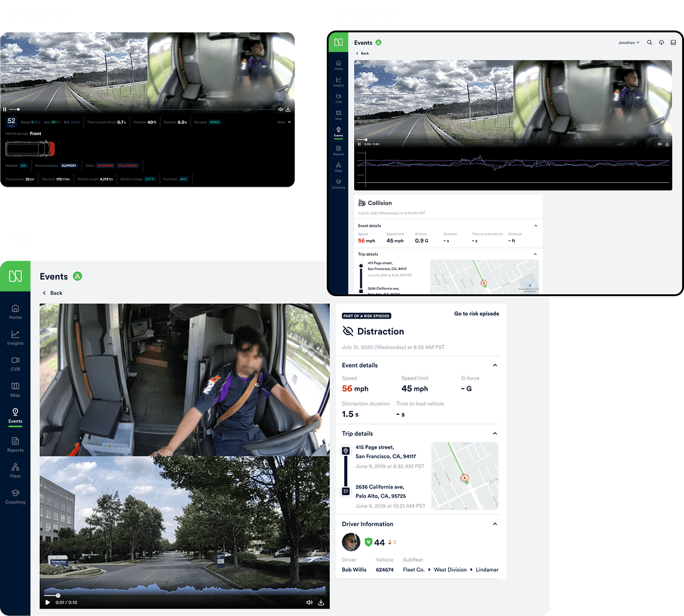
Task: Click Bob Willis driver avatar
Action: click(351, 542)
